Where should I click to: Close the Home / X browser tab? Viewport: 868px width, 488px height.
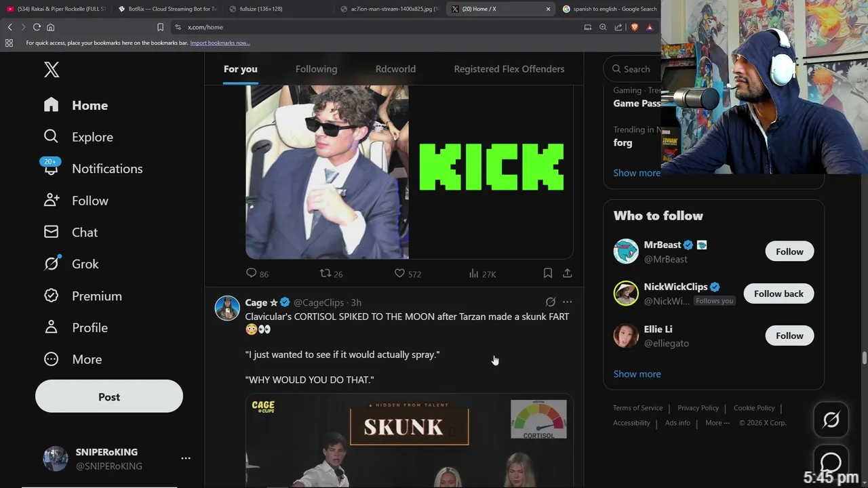tap(548, 9)
